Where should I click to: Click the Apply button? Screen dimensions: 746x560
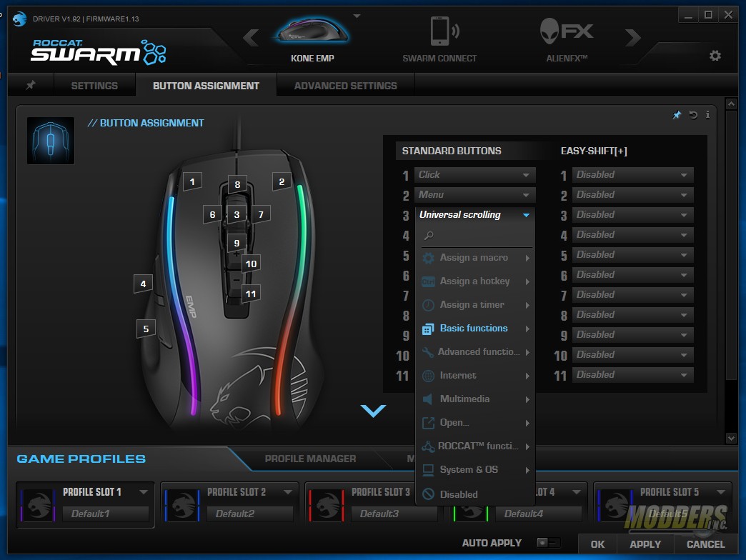pos(645,544)
